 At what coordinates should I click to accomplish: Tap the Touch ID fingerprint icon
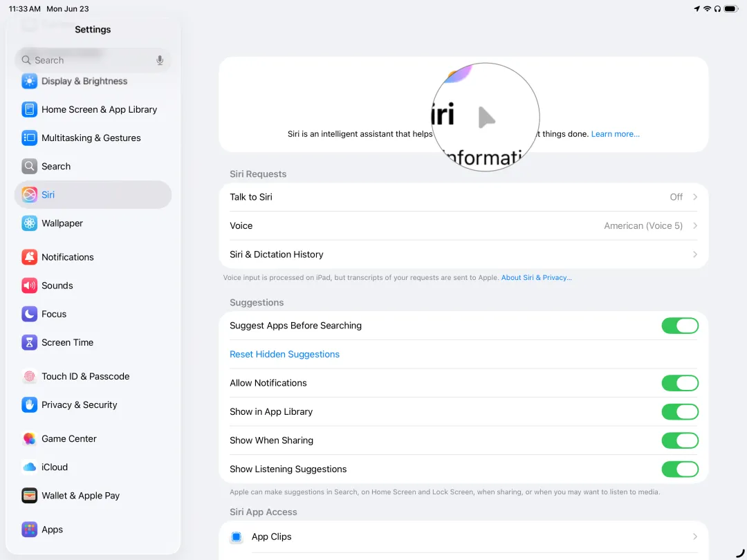point(29,376)
